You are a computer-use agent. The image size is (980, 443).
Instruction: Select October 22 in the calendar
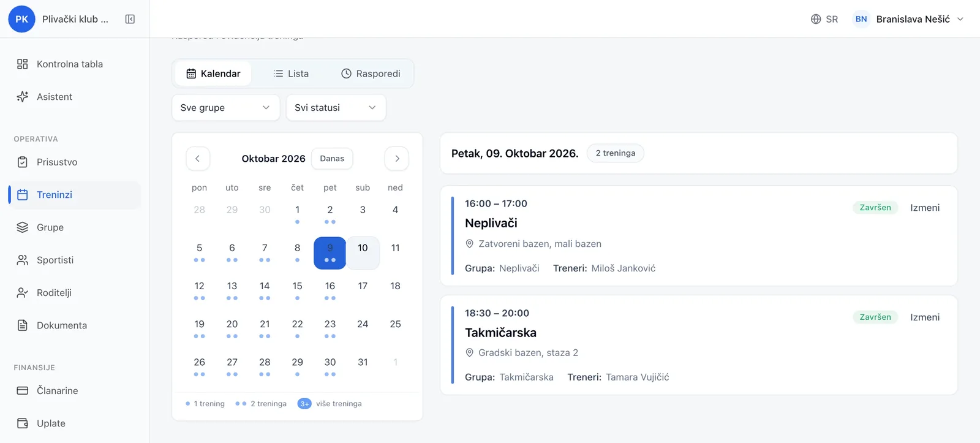[297, 328]
